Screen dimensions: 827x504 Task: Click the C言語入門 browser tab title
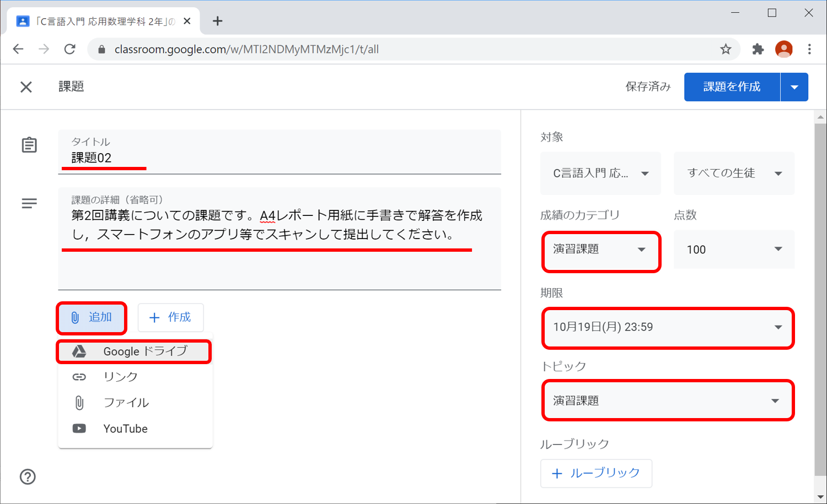(x=105, y=21)
